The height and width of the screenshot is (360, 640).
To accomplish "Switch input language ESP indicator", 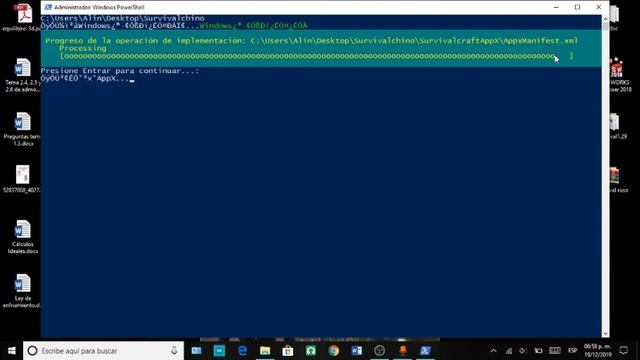I will (573, 351).
